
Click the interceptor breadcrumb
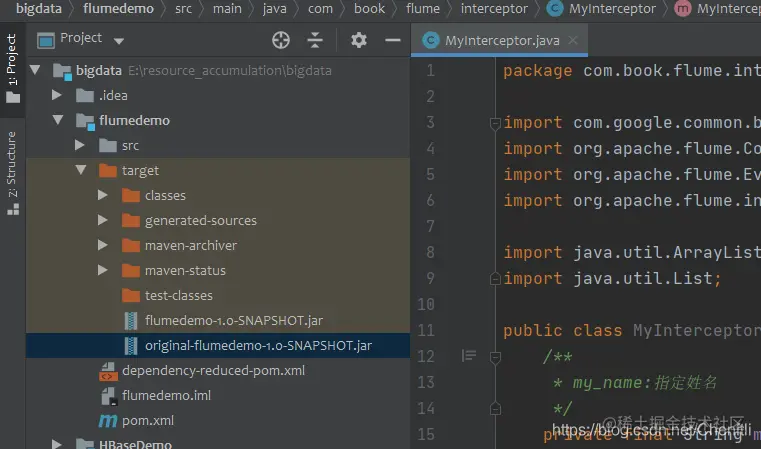[494, 9]
